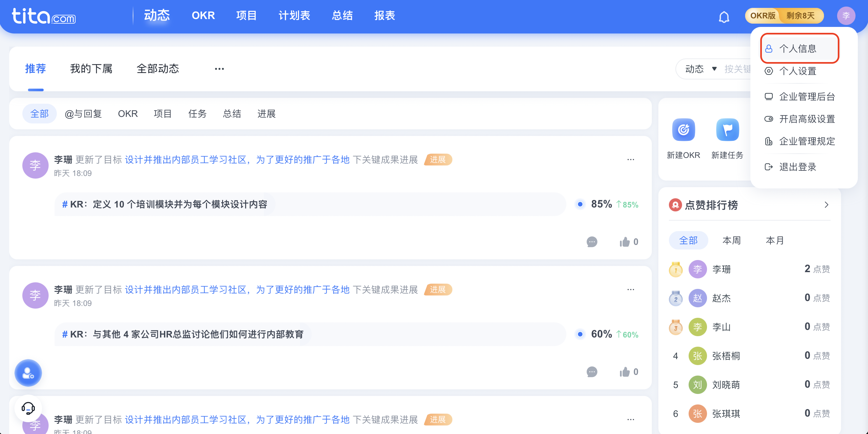This screenshot has width=868, height=434.
Task: Filter the feed by 任务
Action: tap(197, 114)
